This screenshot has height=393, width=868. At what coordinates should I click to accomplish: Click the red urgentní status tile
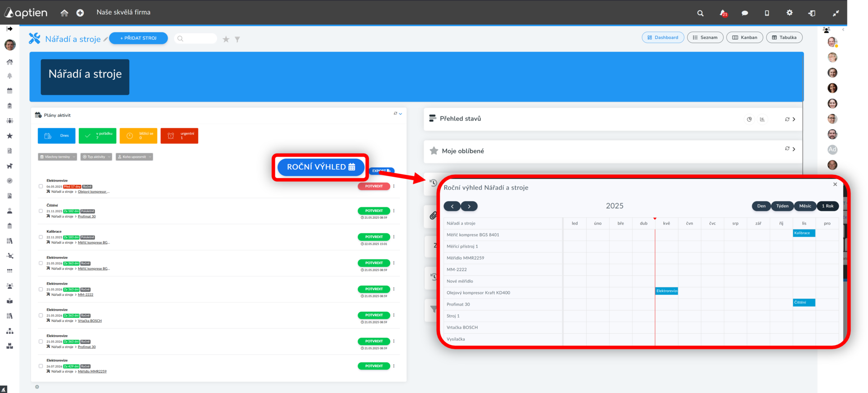coord(179,136)
